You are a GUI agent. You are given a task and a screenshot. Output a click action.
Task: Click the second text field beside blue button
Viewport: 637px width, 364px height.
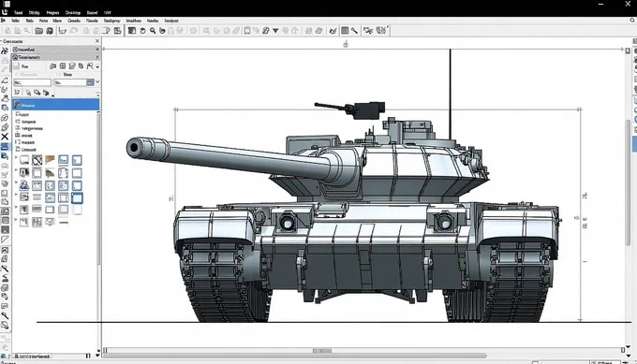(70, 82)
